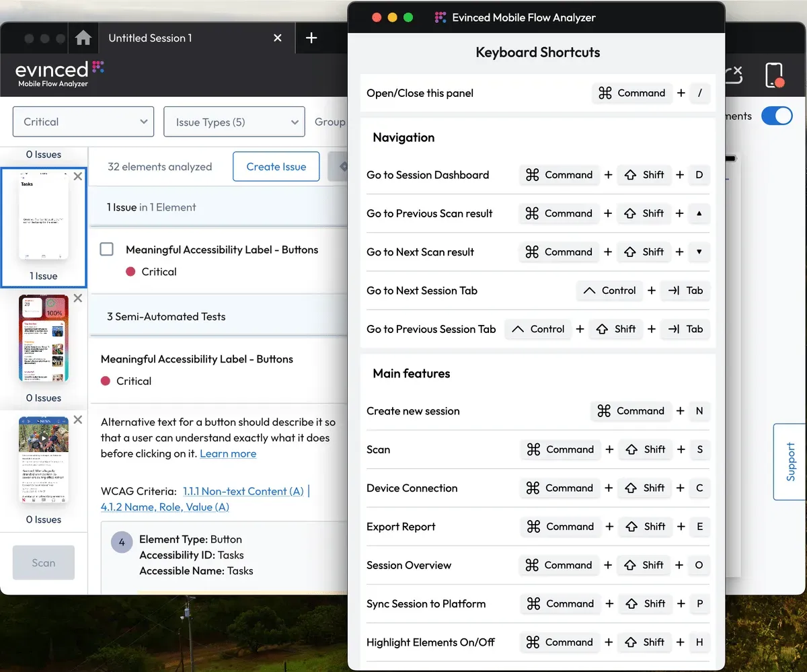Click the Go to Next Session Tab label
The height and width of the screenshot is (672, 807).
point(422,291)
